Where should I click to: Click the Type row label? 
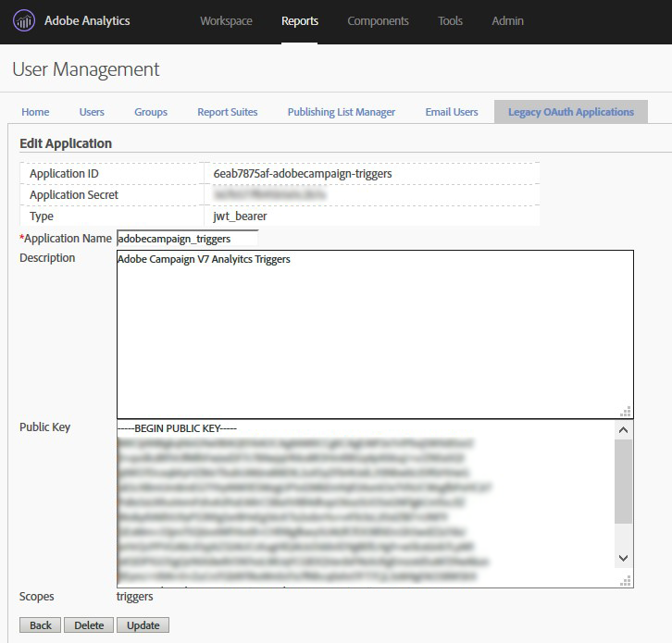pos(42,216)
